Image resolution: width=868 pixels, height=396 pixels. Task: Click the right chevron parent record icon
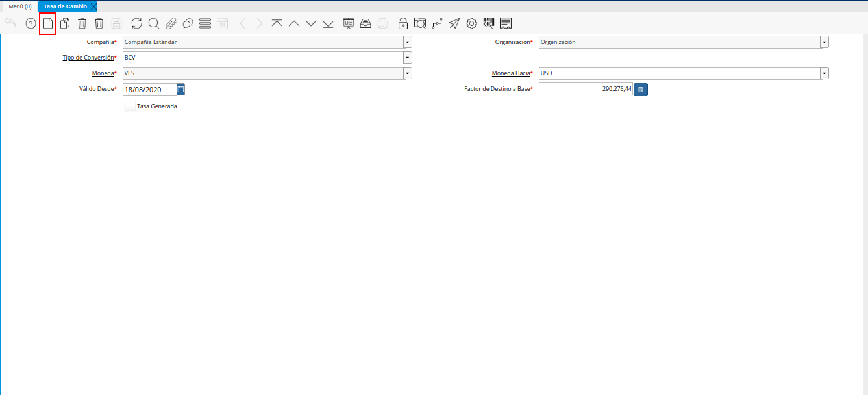(x=260, y=24)
